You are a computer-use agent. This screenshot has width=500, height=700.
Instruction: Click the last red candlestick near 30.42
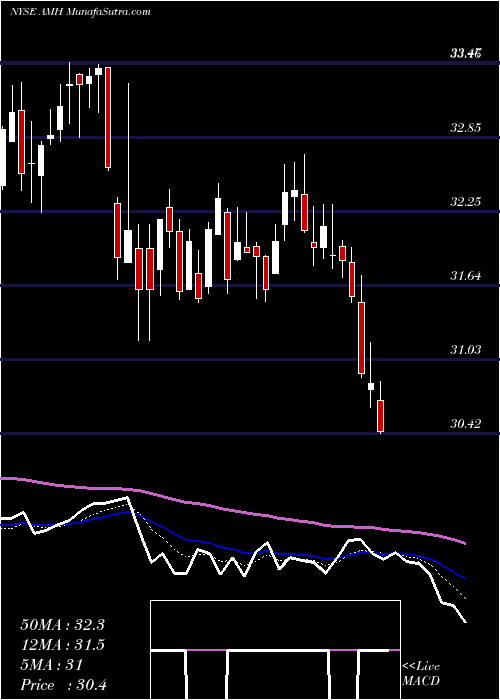pyautogui.click(x=380, y=416)
